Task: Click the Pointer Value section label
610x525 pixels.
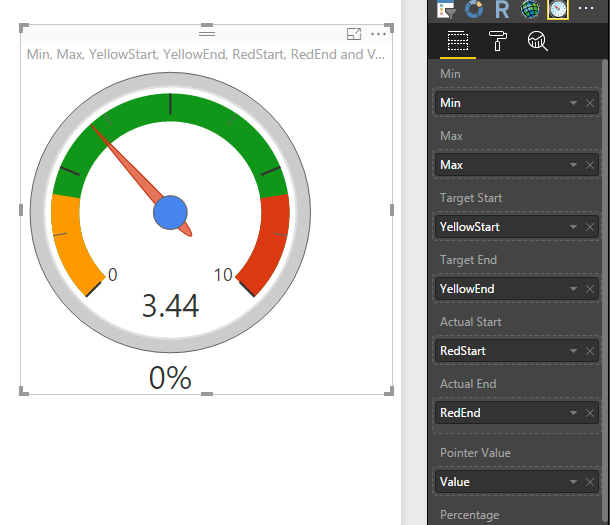Action: click(x=475, y=453)
